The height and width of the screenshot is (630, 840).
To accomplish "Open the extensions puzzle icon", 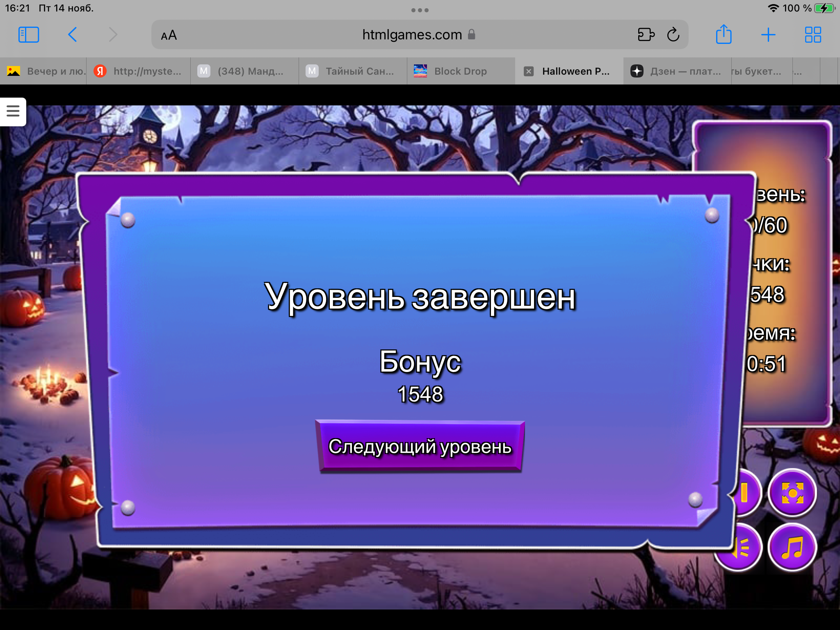I will (646, 35).
